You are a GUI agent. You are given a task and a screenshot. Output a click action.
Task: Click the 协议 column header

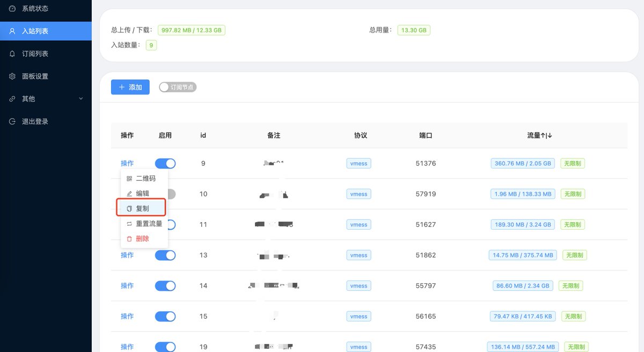tap(361, 136)
